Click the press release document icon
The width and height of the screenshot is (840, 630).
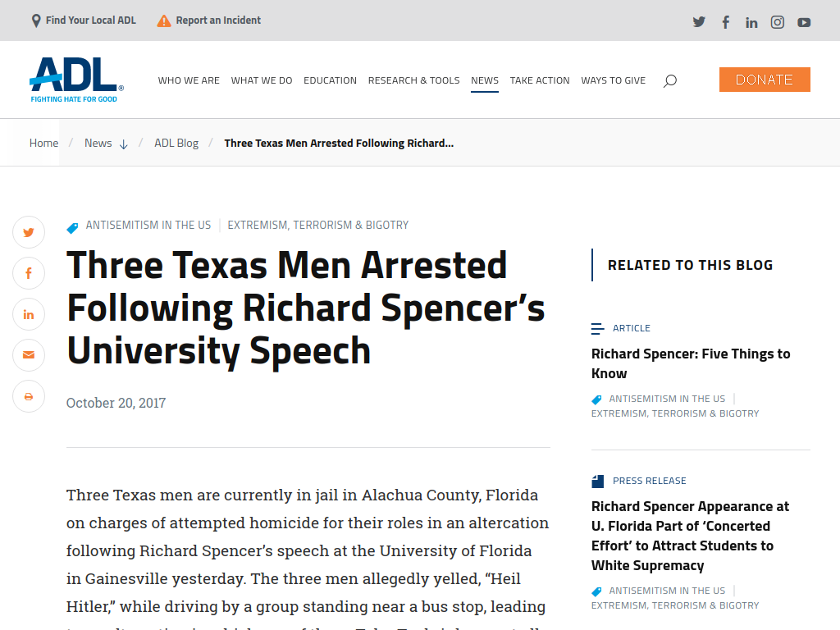point(597,481)
